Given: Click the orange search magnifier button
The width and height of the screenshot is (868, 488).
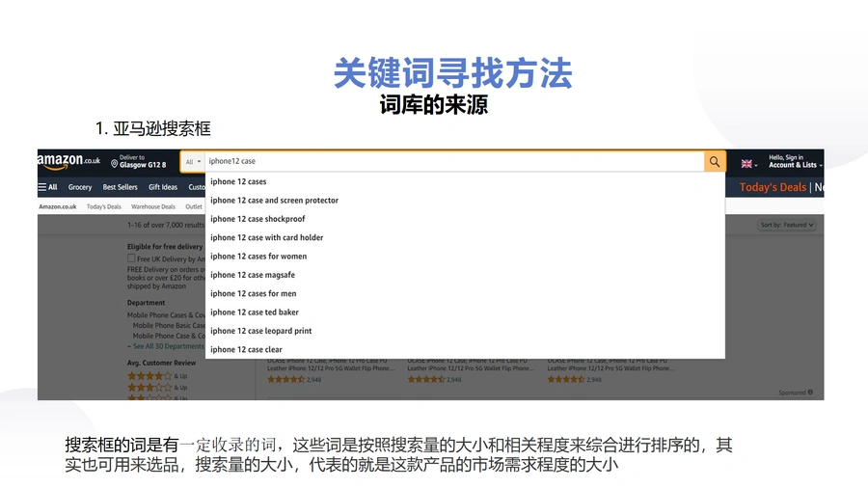Looking at the screenshot, I should click(x=715, y=162).
